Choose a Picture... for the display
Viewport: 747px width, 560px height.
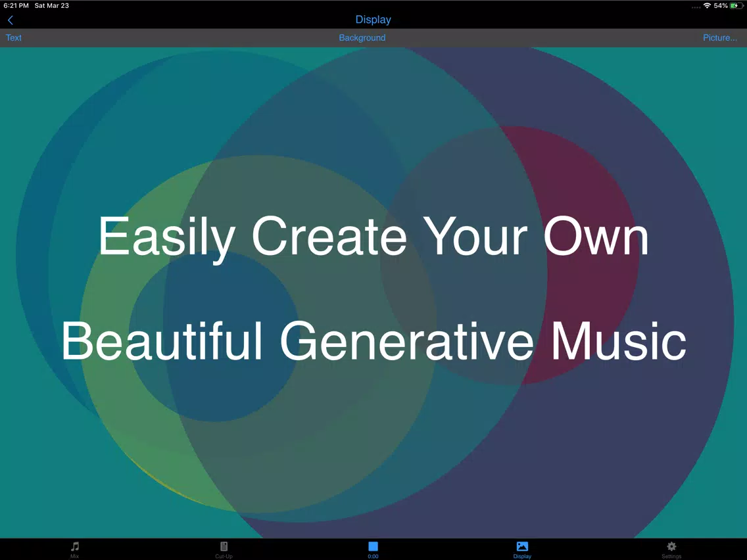point(720,37)
